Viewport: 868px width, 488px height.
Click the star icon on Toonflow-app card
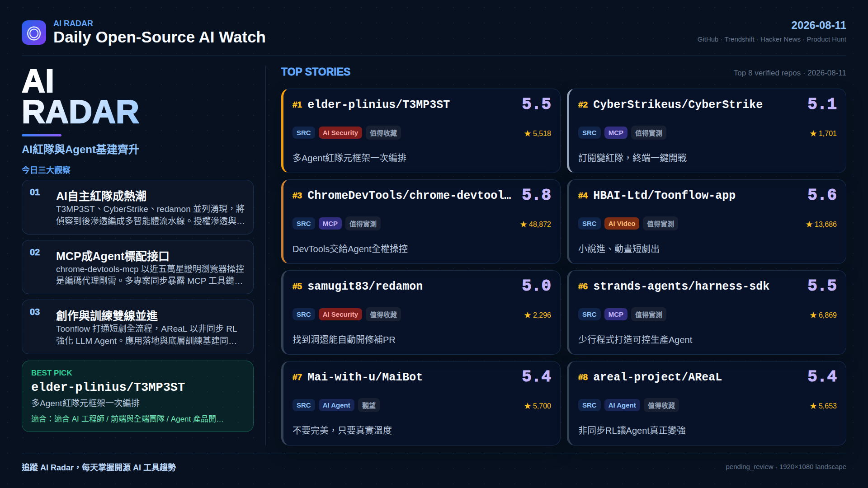pyautogui.click(x=809, y=224)
